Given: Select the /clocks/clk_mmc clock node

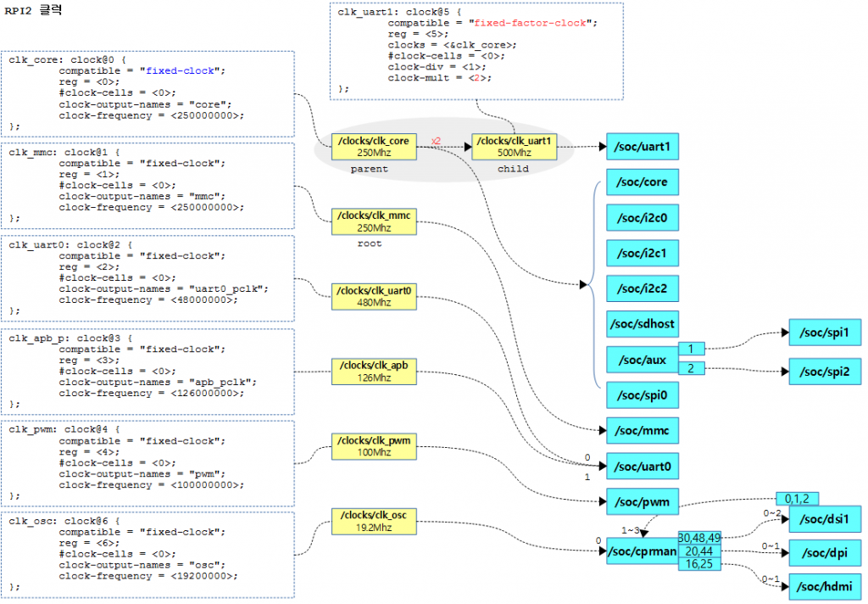Looking at the screenshot, I should pos(374,221).
